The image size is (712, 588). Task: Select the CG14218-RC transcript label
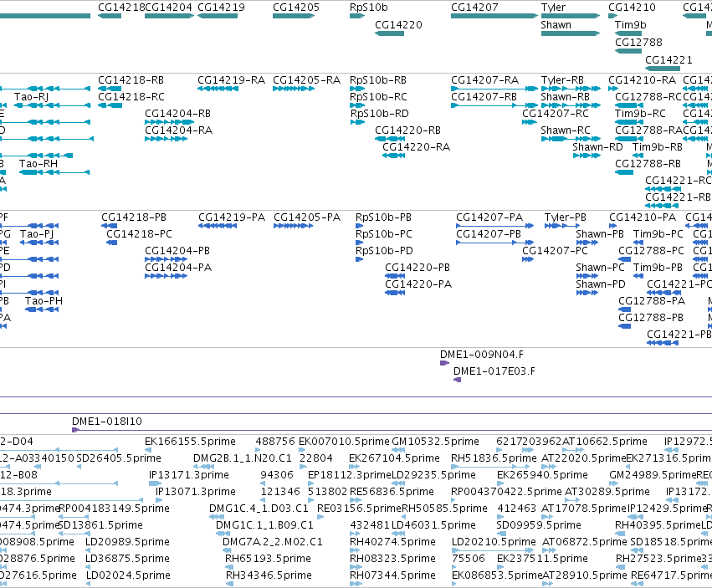[131, 97]
